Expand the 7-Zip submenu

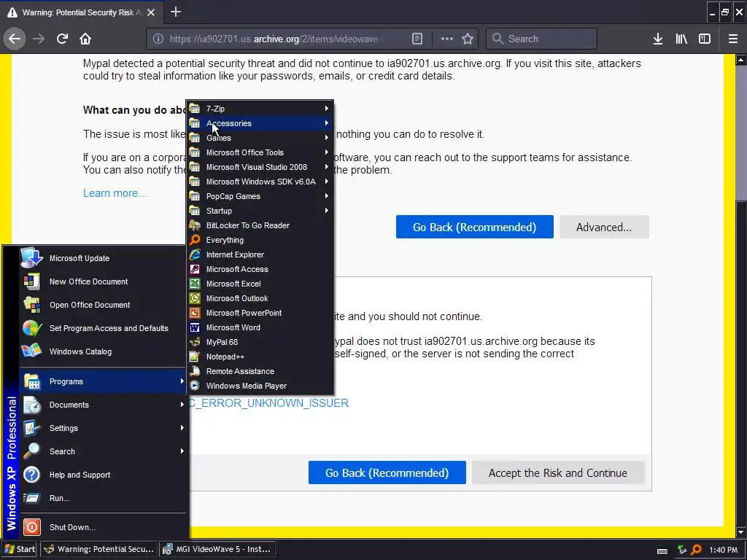click(x=260, y=109)
